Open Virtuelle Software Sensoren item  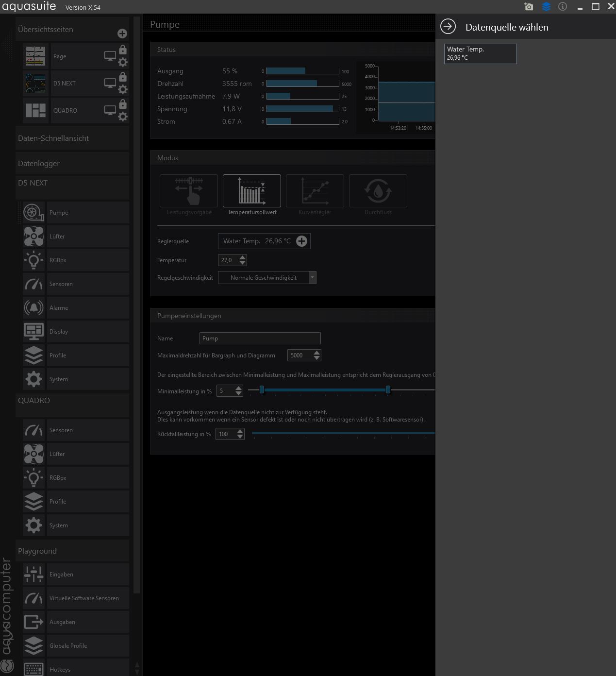click(88, 598)
